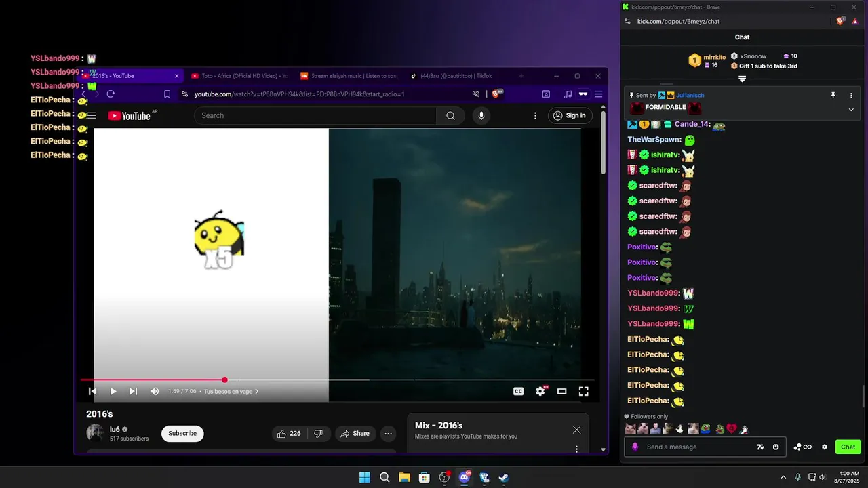Open YouTube player settings gear

point(540,391)
